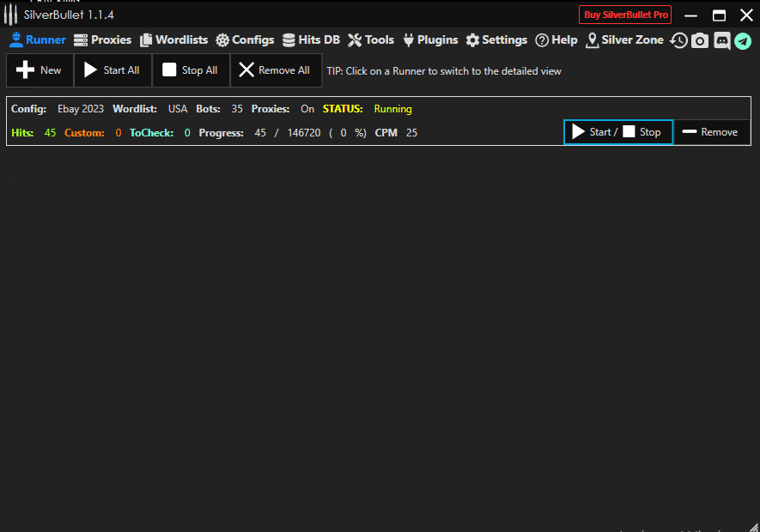Take a screenshot with camera icon
The image size is (760, 532).
click(x=699, y=40)
